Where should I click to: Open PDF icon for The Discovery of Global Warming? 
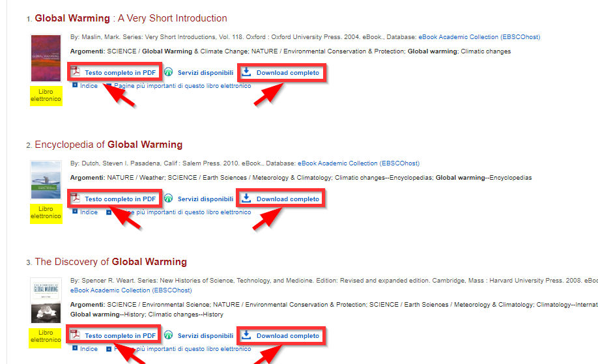point(76,335)
